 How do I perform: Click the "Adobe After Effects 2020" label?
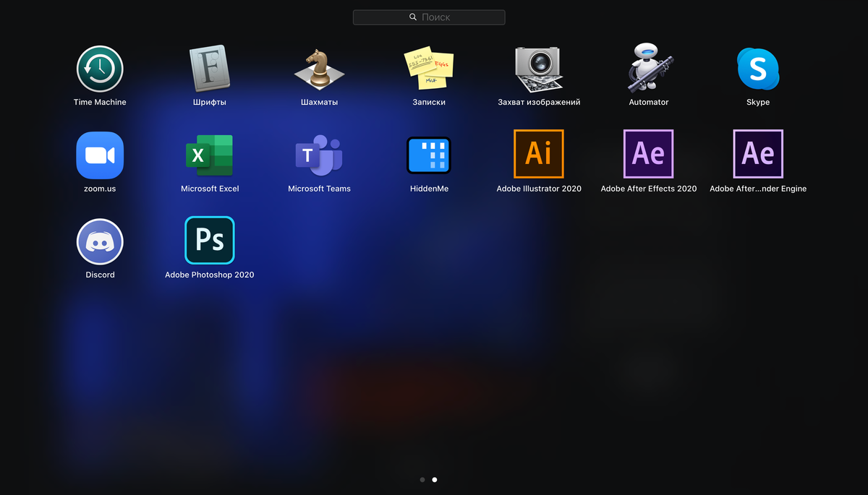pos(649,189)
